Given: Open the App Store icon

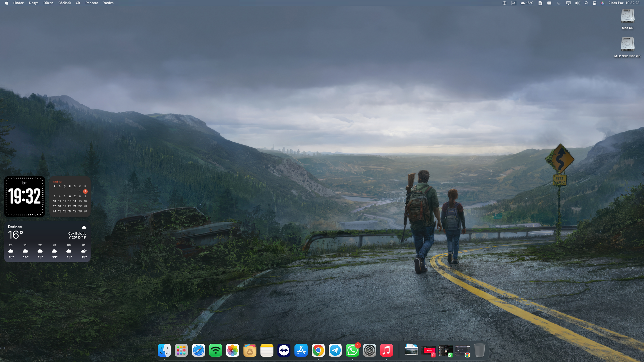Looking at the screenshot, I should [x=301, y=351].
